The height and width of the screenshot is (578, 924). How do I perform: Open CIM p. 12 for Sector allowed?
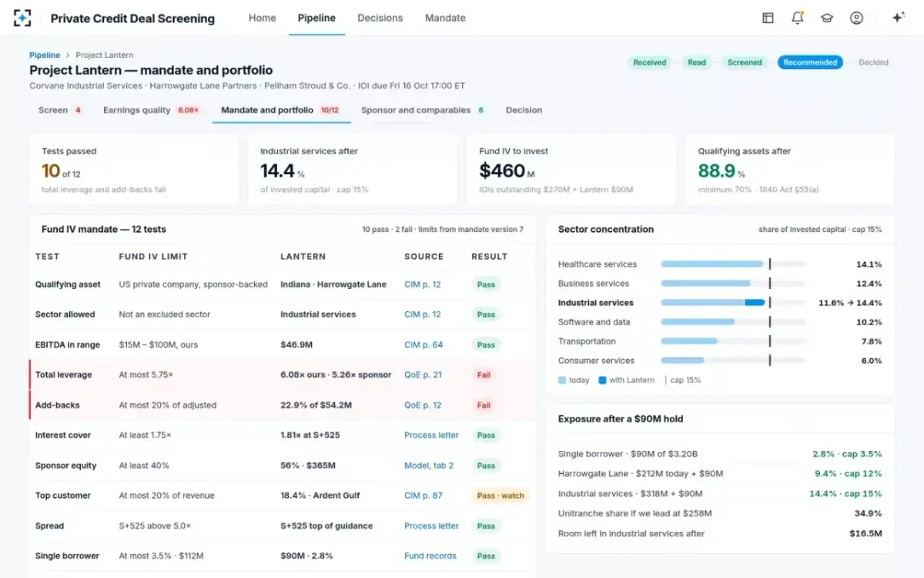[x=423, y=314]
